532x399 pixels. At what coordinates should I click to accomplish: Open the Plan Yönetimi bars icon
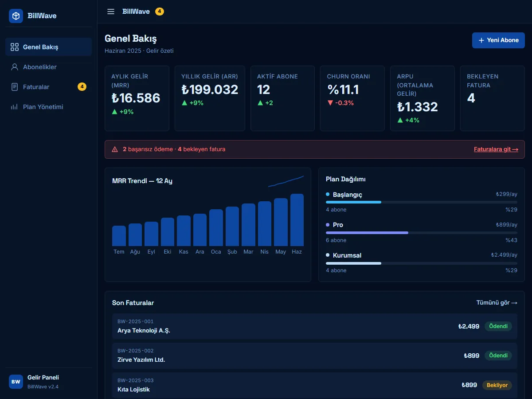[x=15, y=107]
